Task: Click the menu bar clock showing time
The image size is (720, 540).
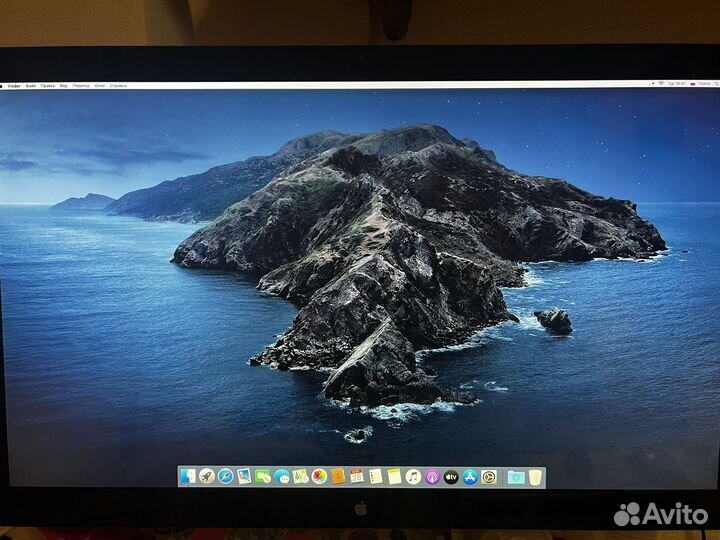Action: tap(677, 84)
